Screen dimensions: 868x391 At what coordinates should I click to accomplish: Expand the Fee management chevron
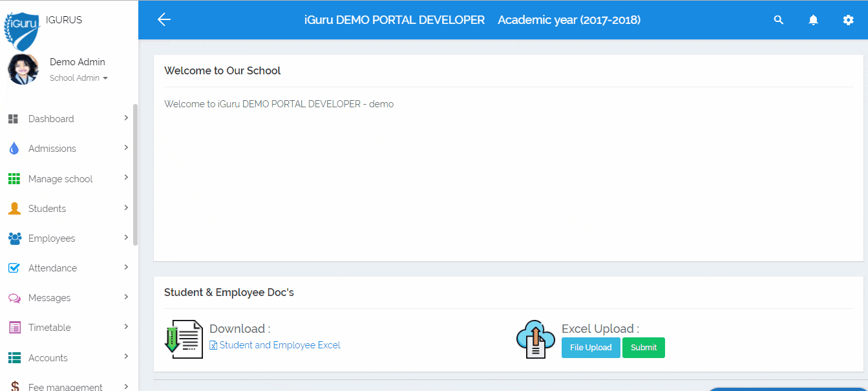coord(126,386)
